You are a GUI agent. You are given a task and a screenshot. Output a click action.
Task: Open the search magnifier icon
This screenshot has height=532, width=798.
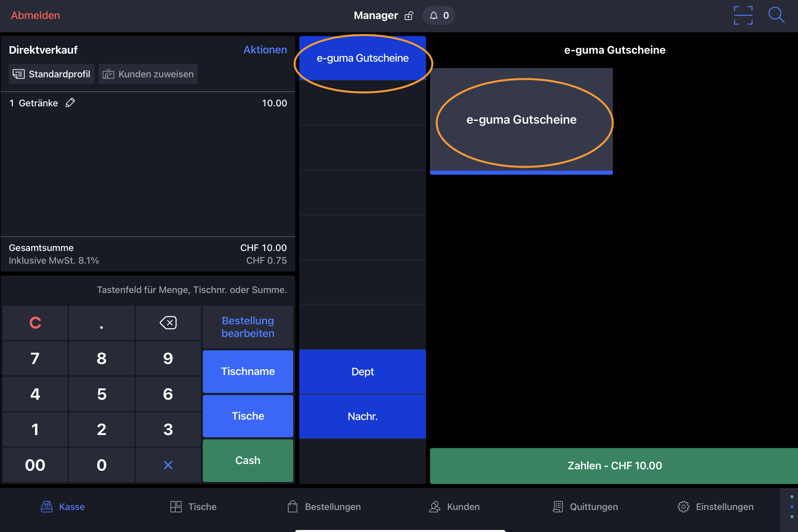point(776,15)
